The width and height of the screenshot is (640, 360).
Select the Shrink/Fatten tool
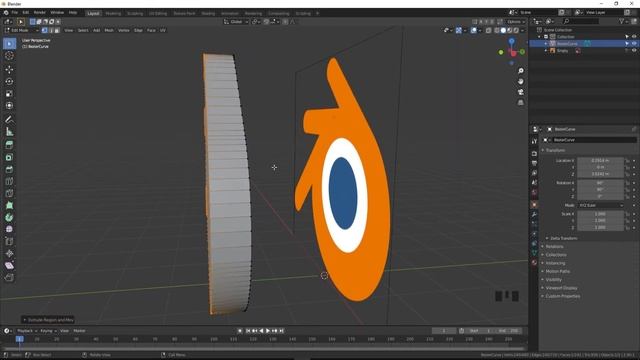point(9,253)
